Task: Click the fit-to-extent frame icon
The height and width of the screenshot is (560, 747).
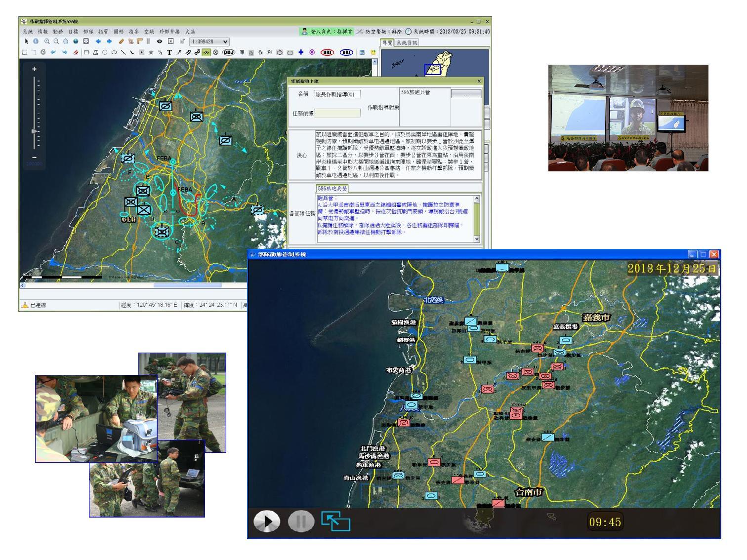Action: click(x=86, y=41)
